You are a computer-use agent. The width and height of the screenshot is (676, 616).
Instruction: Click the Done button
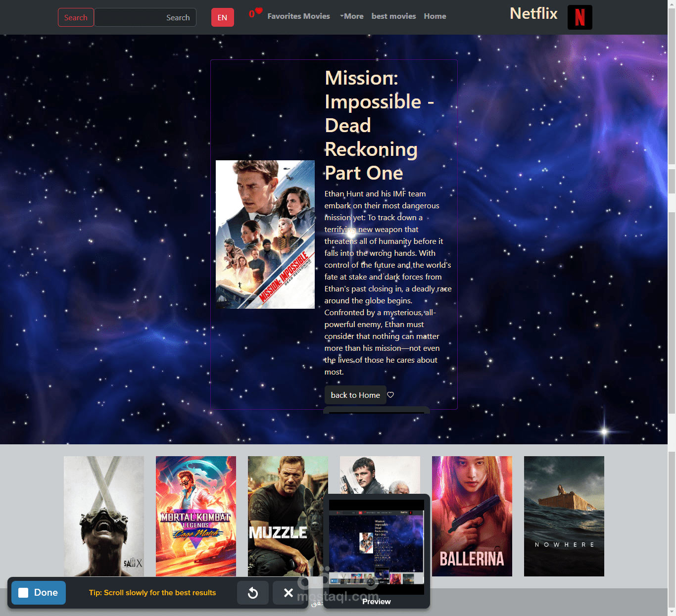tap(39, 593)
